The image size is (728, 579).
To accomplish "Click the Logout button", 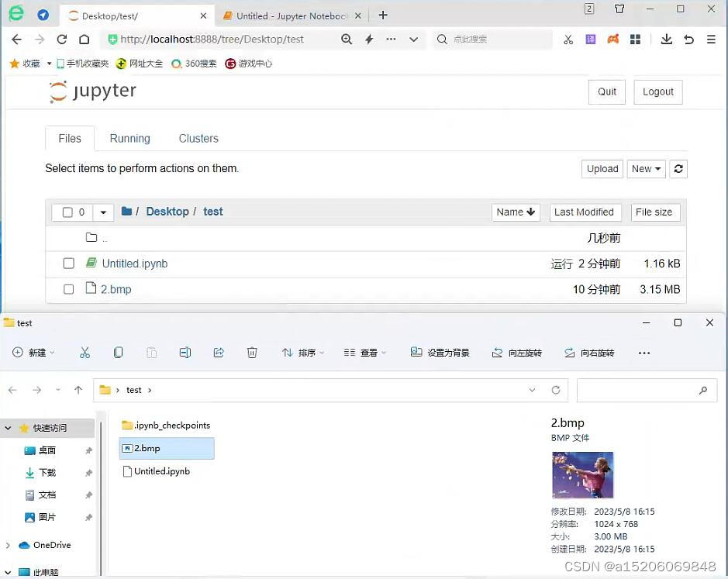I will tap(658, 92).
